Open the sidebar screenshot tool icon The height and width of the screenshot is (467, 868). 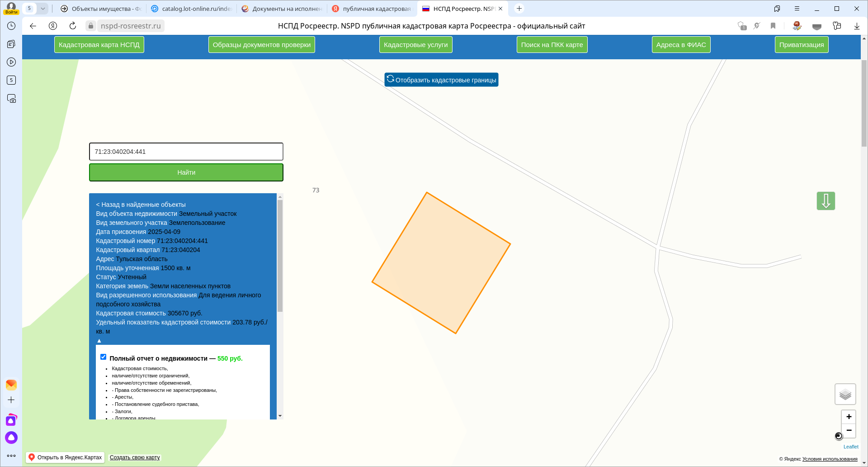[x=11, y=99]
